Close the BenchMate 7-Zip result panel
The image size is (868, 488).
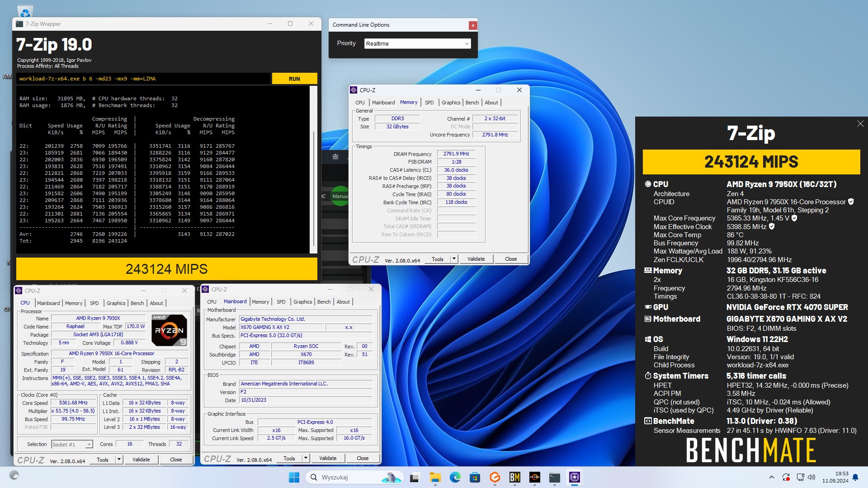860,124
